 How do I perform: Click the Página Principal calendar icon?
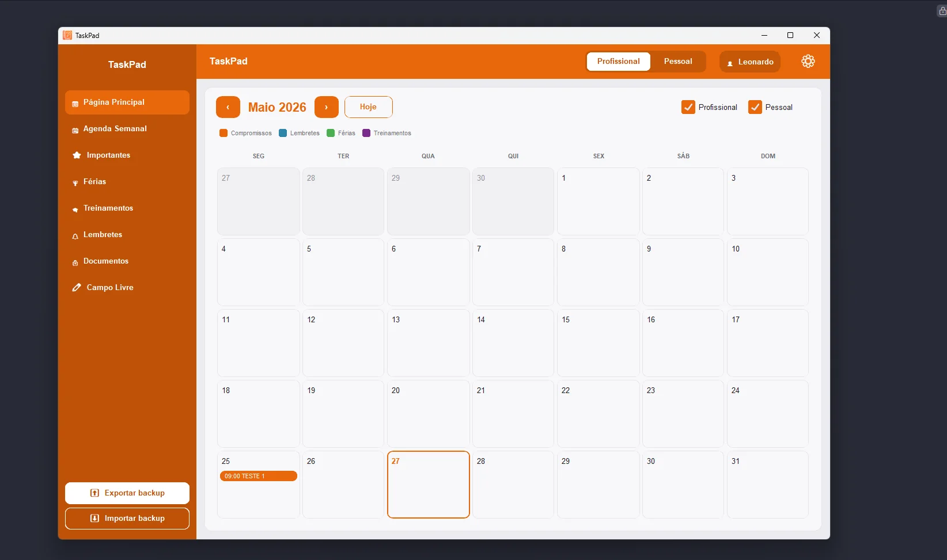click(75, 104)
